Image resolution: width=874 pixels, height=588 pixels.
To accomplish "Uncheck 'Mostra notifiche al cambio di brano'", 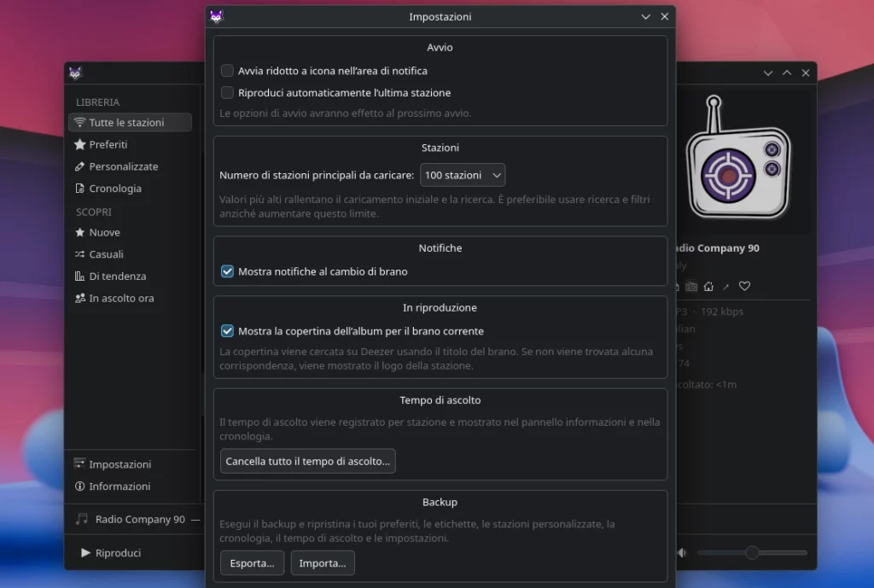I will pos(227,271).
